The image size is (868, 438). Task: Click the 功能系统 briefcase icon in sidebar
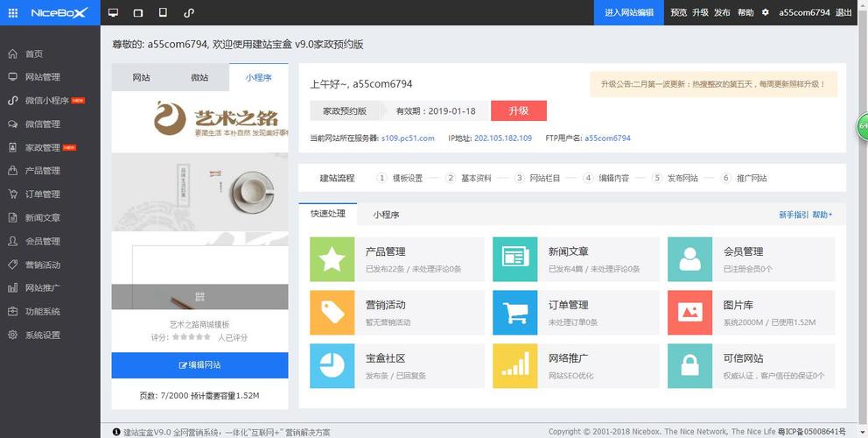tap(13, 311)
